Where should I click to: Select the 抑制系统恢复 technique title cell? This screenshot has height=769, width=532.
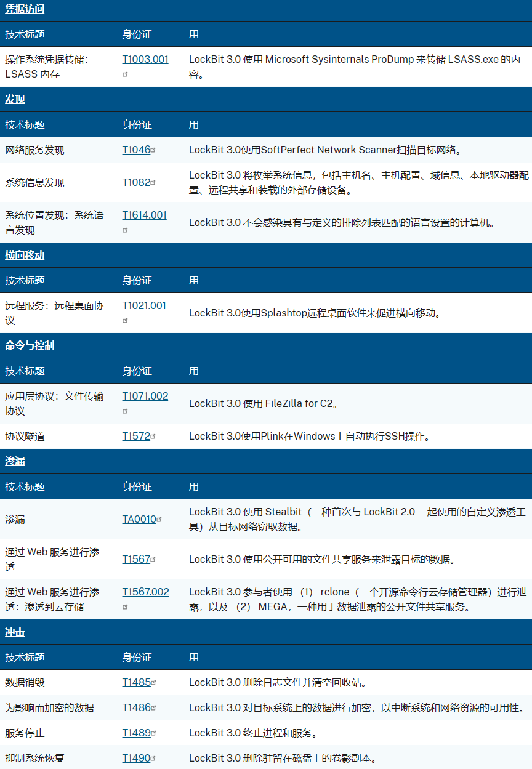57,759
